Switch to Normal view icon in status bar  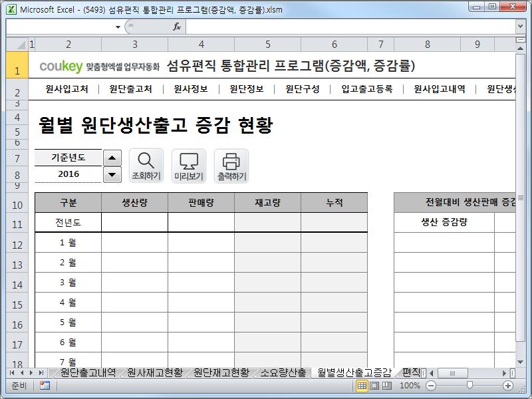[x=362, y=386]
